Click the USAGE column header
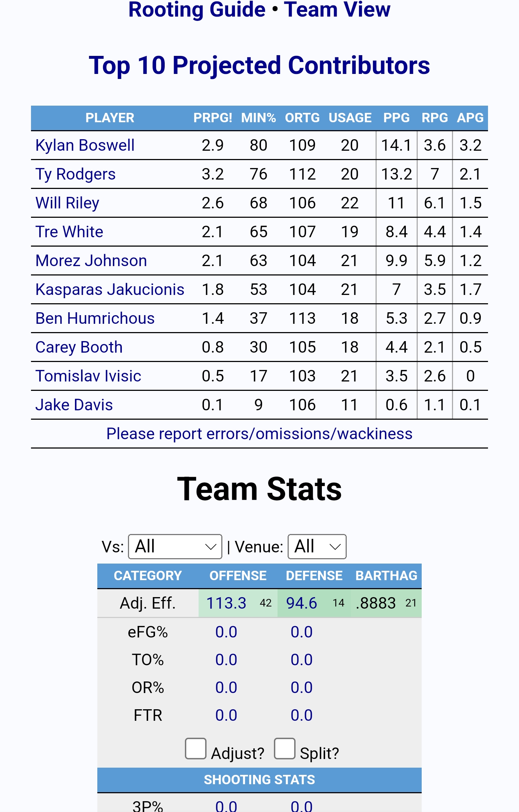This screenshot has width=519, height=812. (350, 118)
